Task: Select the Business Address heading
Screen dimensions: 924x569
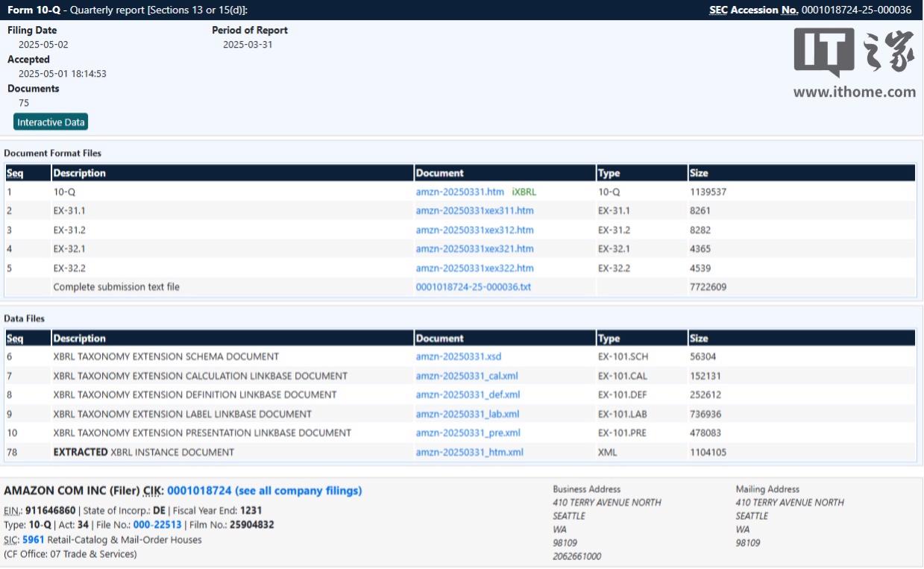Action: click(x=587, y=489)
